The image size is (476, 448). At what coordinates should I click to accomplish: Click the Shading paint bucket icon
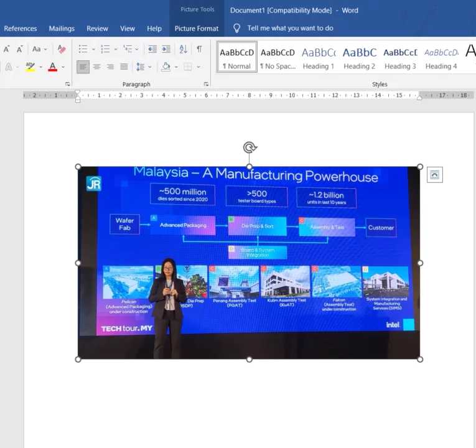tap(166, 67)
